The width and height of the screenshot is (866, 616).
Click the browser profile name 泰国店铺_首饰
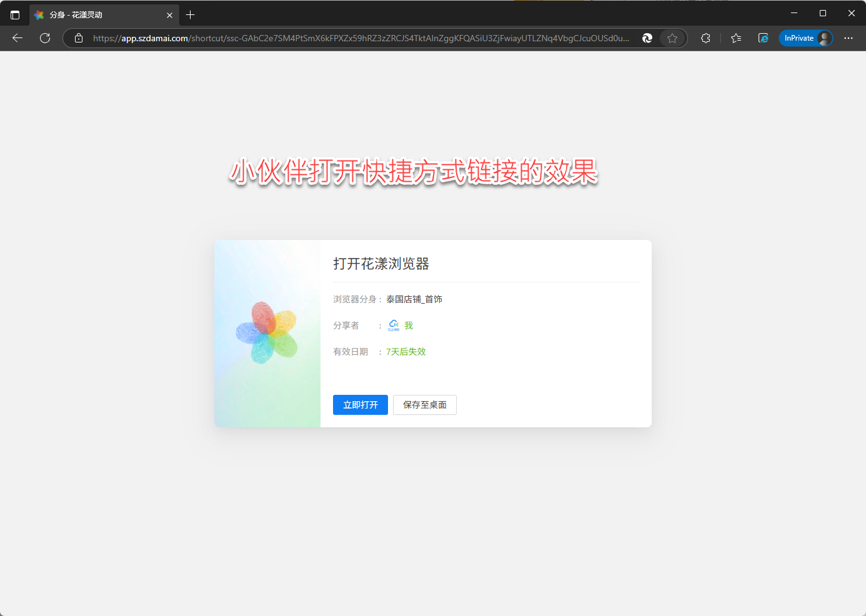[414, 299]
